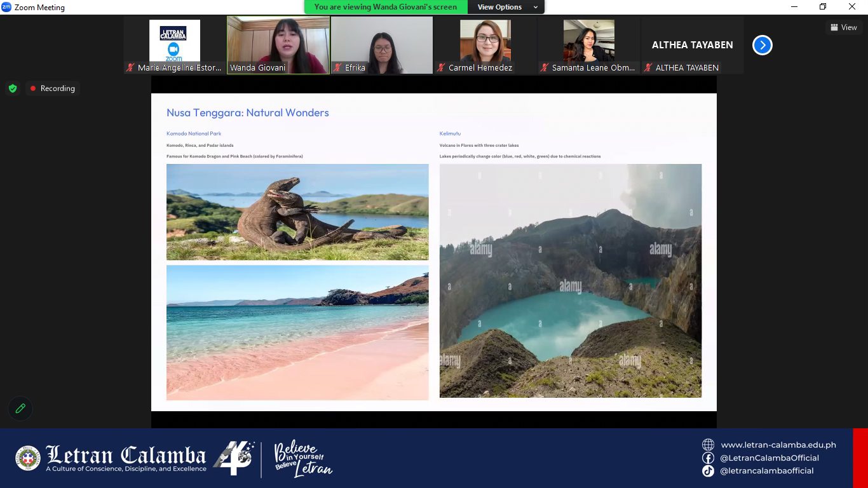868x488 pixels.
Task: Click Carmel Hemedez's muted microphone icon
Action: 441,67
